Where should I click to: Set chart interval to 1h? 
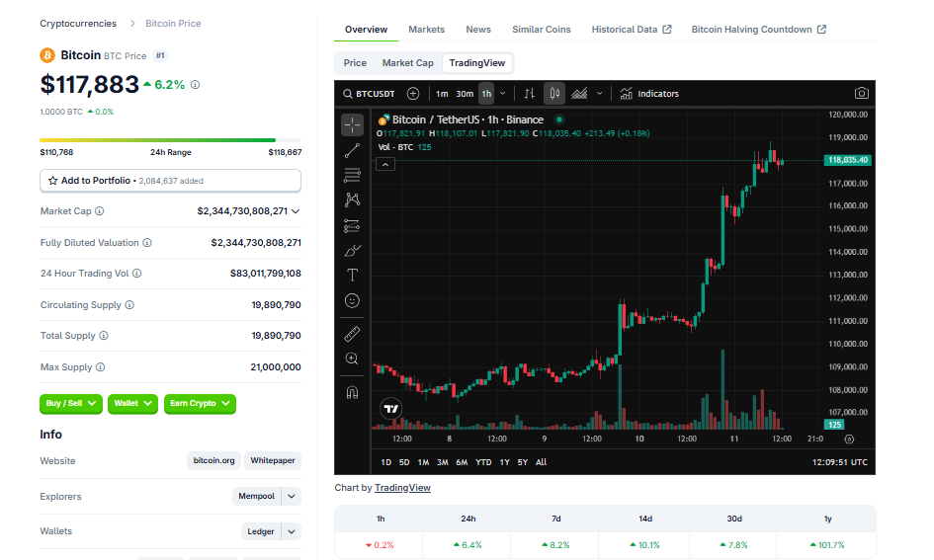pyautogui.click(x=486, y=94)
